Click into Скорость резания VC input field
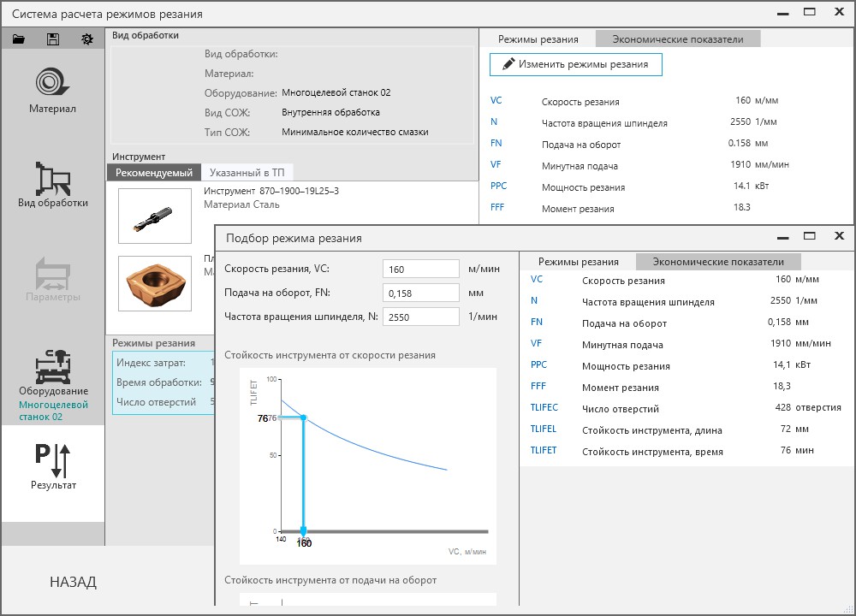856x616 pixels. click(x=421, y=269)
